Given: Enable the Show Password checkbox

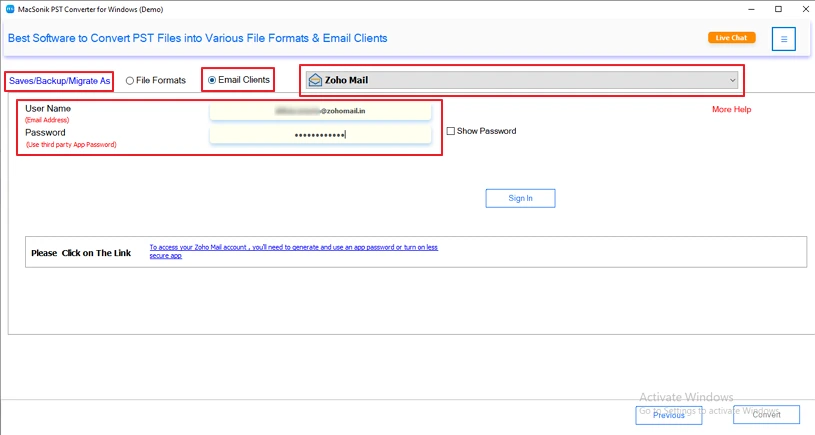Looking at the screenshot, I should [x=451, y=131].
